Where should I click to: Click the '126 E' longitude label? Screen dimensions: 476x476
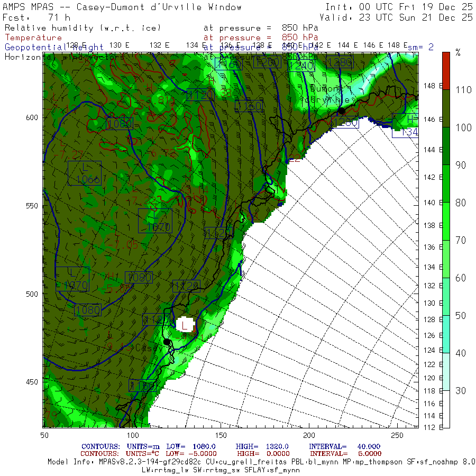click(433, 335)
